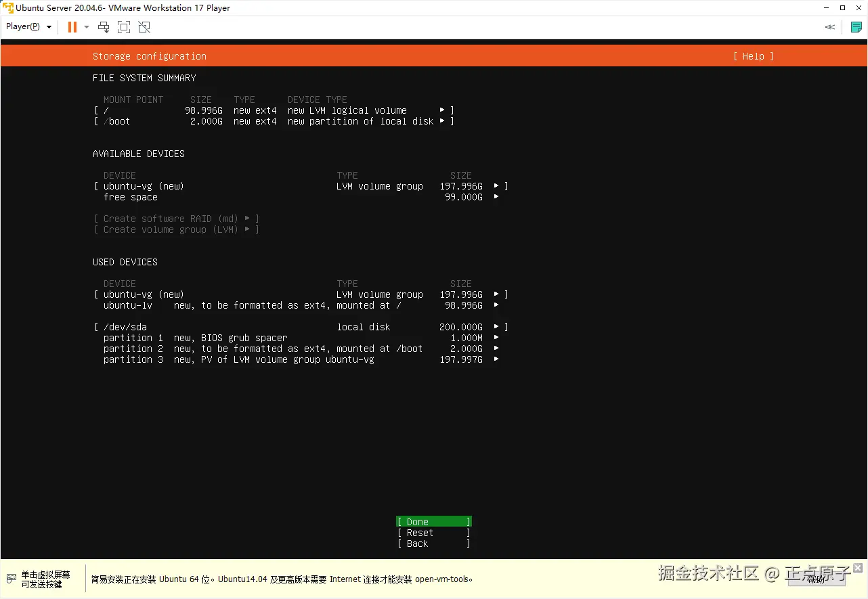The height and width of the screenshot is (599, 868).
Task: Open the free space 99.000G row arrow
Action: point(496,197)
